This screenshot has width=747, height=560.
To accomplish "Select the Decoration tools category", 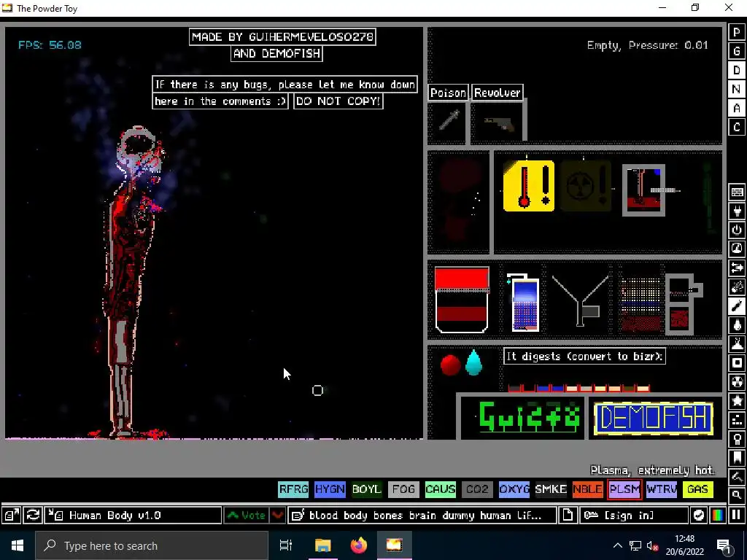I will tap(737, 477).
